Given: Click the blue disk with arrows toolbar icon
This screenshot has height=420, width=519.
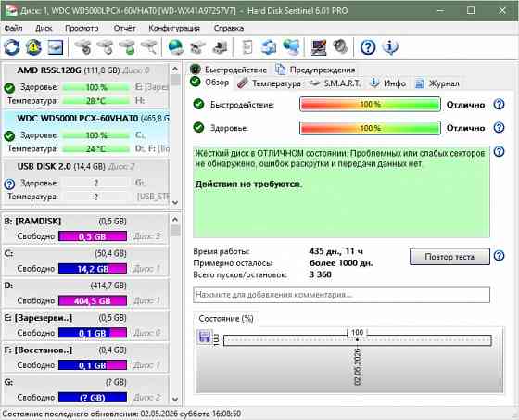Looking at the screenshot, I should click(269, 46).
